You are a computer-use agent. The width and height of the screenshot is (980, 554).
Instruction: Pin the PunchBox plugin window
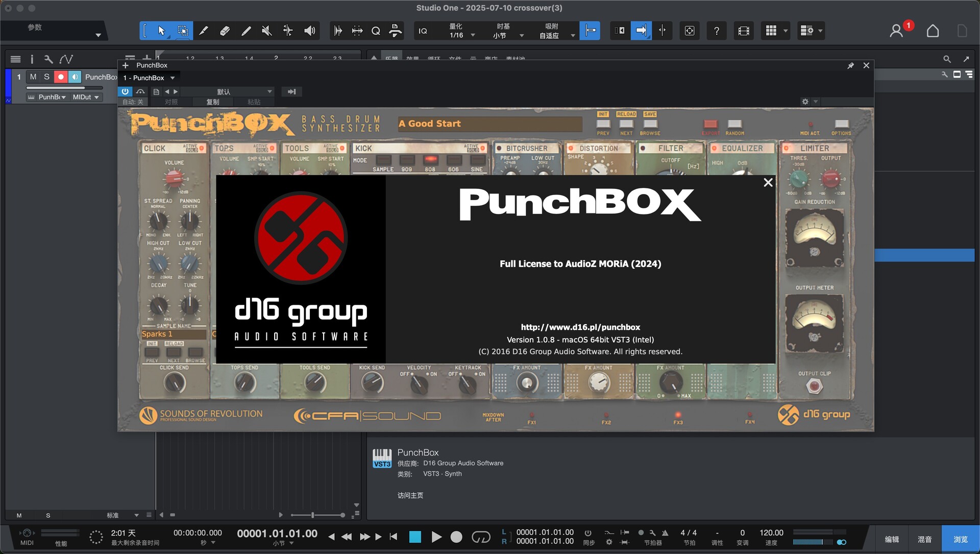pos(850,65)
